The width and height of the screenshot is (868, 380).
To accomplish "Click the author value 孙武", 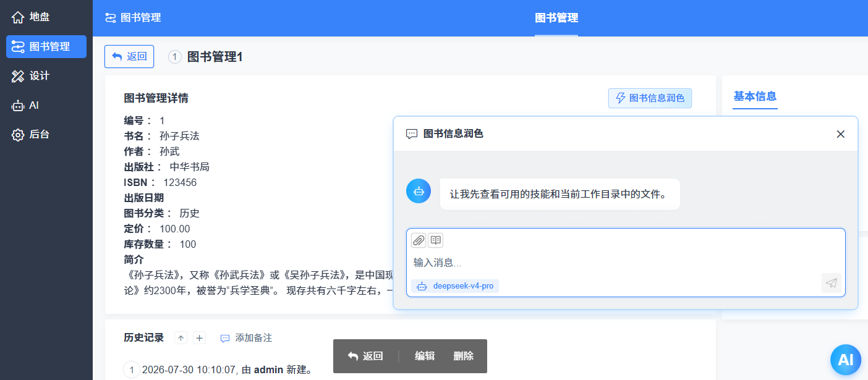I will (169, 151).
